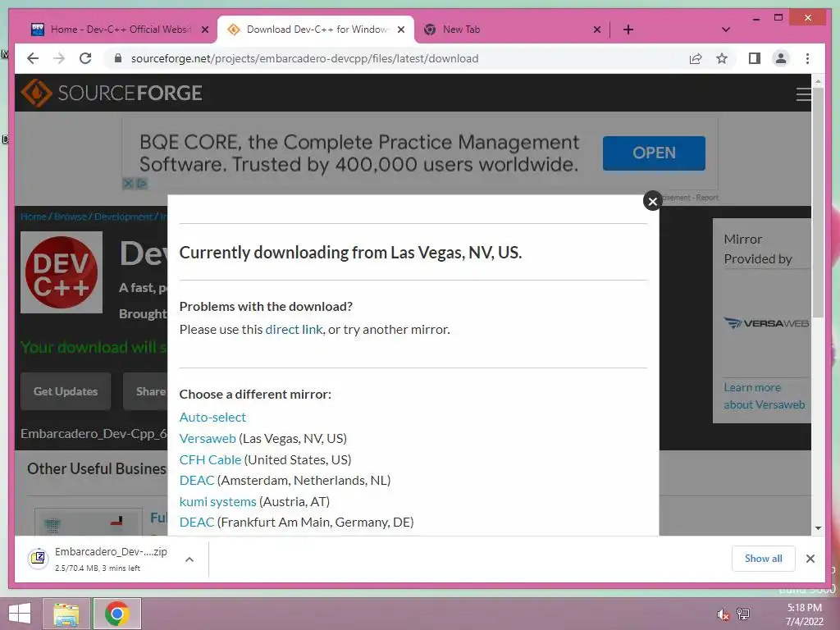Click the Development breadcrumb link

(x=123, y=217)
